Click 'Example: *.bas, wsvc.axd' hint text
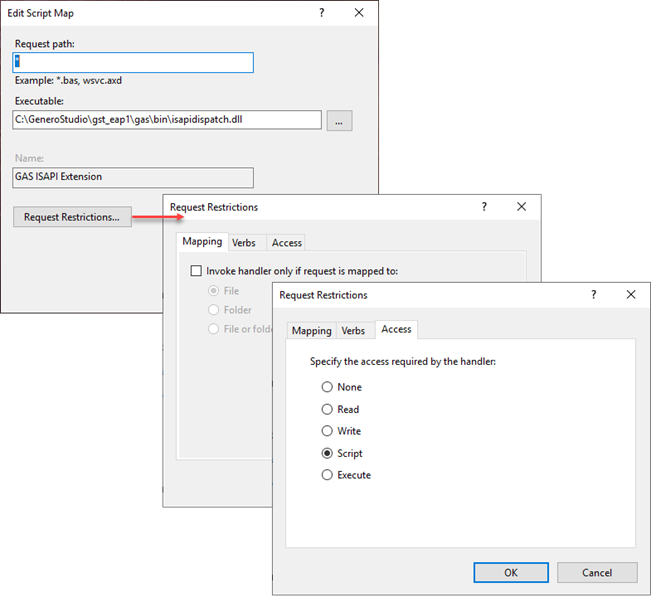651x602 pixels. pyautogui.click(x=69, y=81)
